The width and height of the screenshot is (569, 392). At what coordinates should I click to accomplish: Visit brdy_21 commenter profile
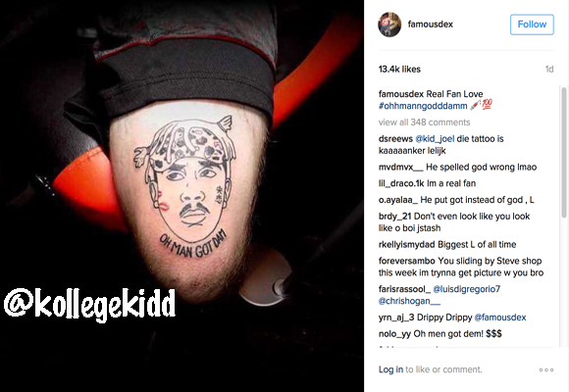tap(394, 217)
